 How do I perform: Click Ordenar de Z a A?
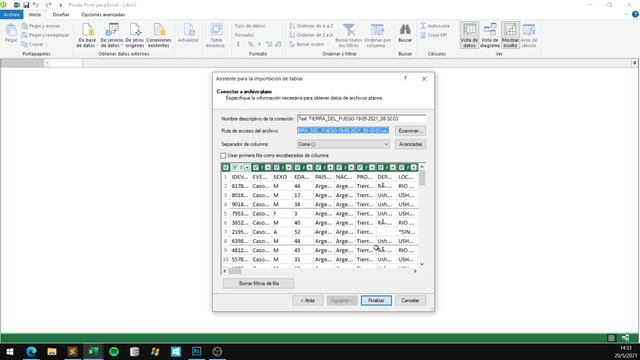point(311,35)
